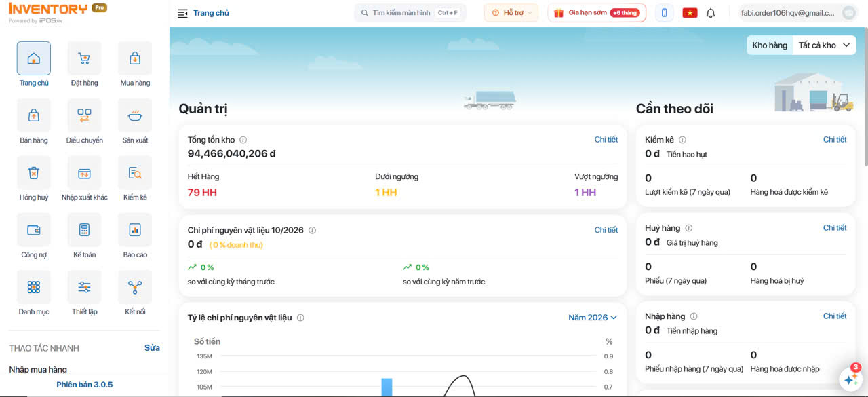Click the Phiên bản 3.0.5 version text

pos(85,385)
